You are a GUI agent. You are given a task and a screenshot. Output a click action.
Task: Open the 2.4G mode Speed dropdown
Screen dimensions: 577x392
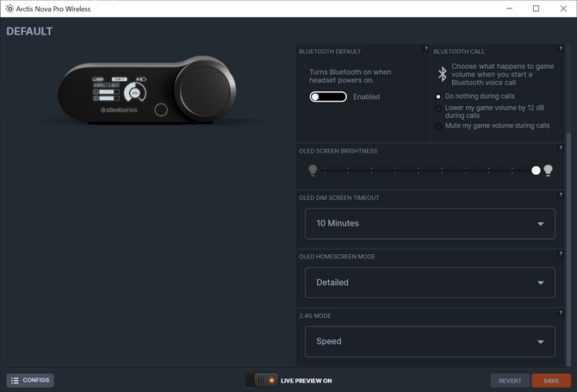click(430, 341)
